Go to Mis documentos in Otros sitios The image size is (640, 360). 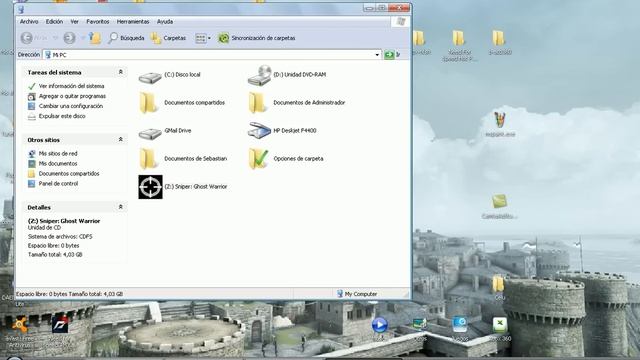(x=58, y=164)
